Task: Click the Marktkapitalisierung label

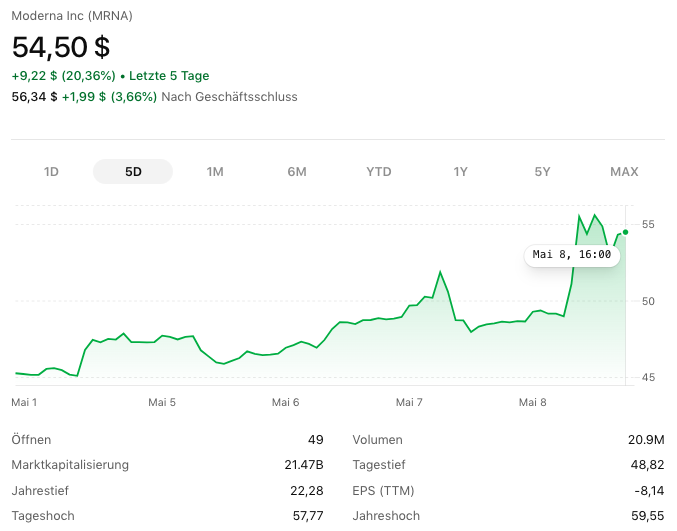Action: point(70,465)
